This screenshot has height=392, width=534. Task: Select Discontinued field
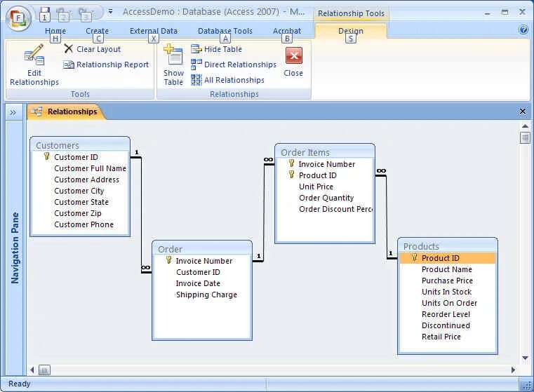(448, 325)
